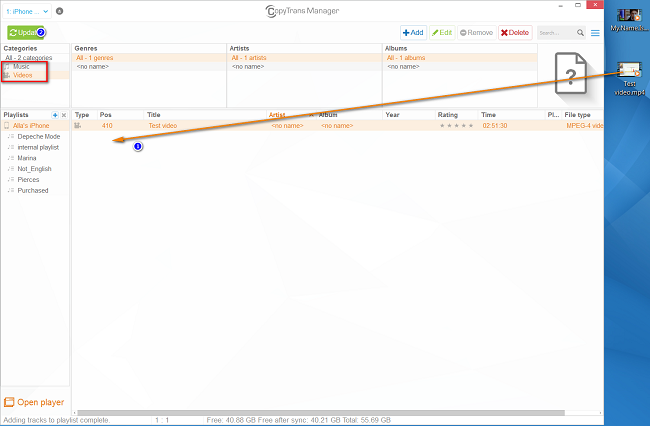Viewport: 650px width, 426px height.
Task: Focus the Search input field
Action: point(556,33)
